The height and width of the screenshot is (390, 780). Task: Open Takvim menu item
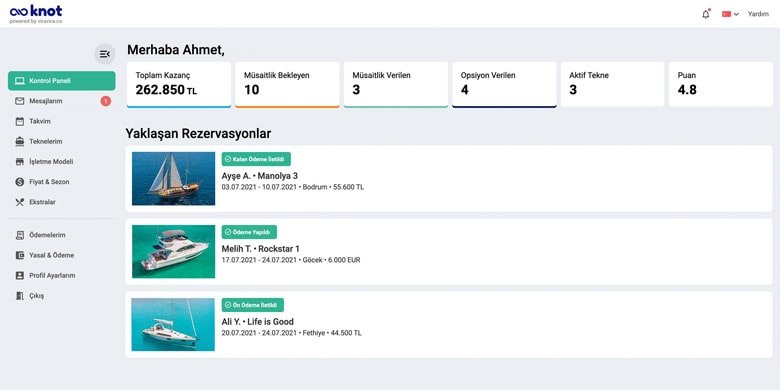(x=61, y=121)
